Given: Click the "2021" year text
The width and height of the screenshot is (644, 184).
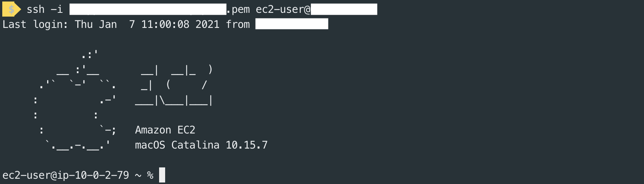Looking at the screenshot, I should (x=207, y=25).
